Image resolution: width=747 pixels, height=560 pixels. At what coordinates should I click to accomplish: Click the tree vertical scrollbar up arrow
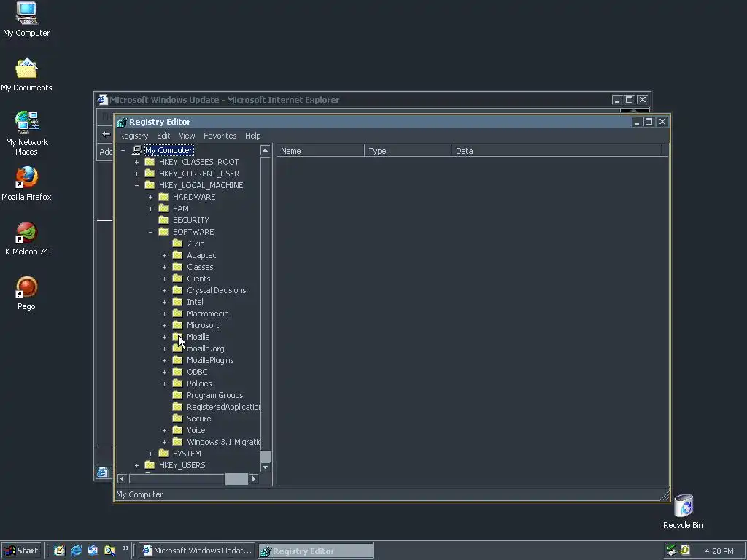(266, 150)
